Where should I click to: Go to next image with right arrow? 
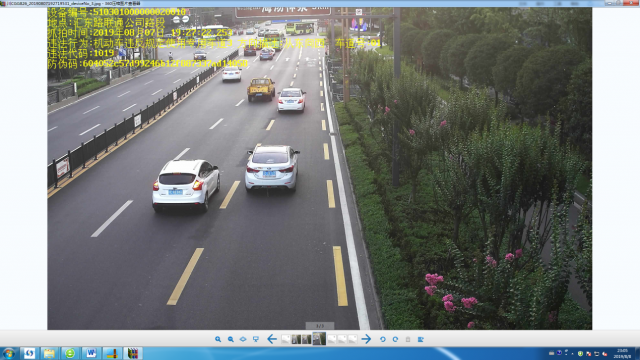click(366, 339)
